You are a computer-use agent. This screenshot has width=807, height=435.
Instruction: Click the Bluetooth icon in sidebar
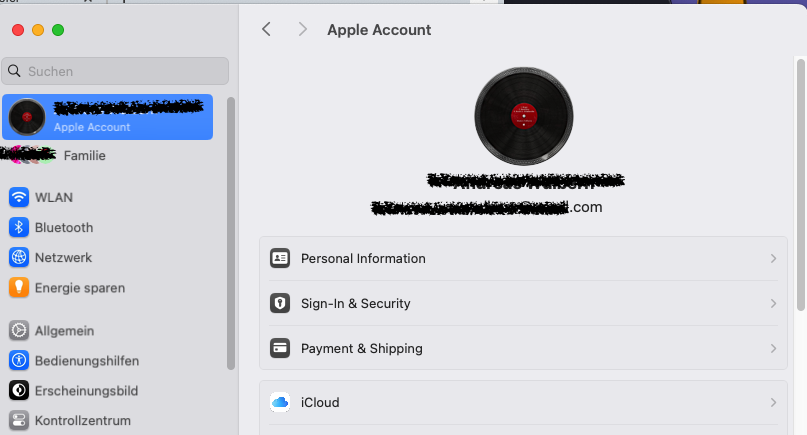(19, 227)
